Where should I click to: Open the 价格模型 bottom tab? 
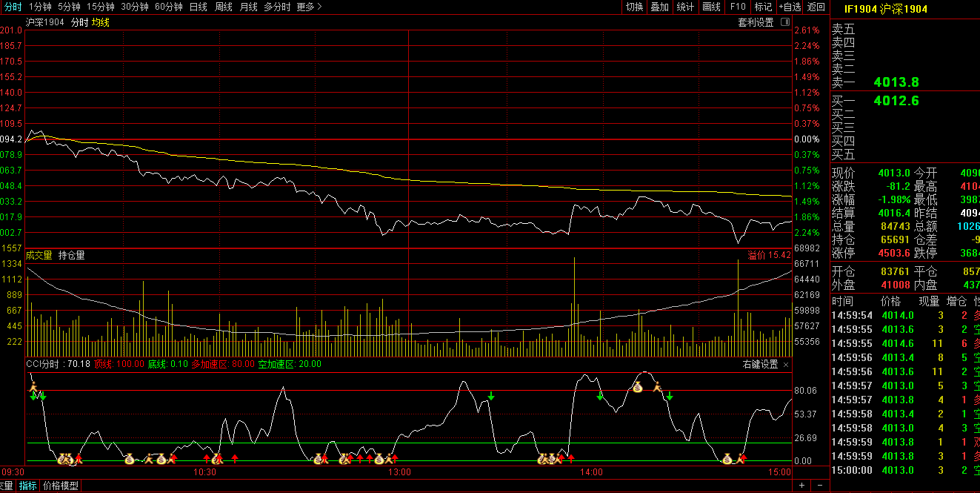point(61,486)
